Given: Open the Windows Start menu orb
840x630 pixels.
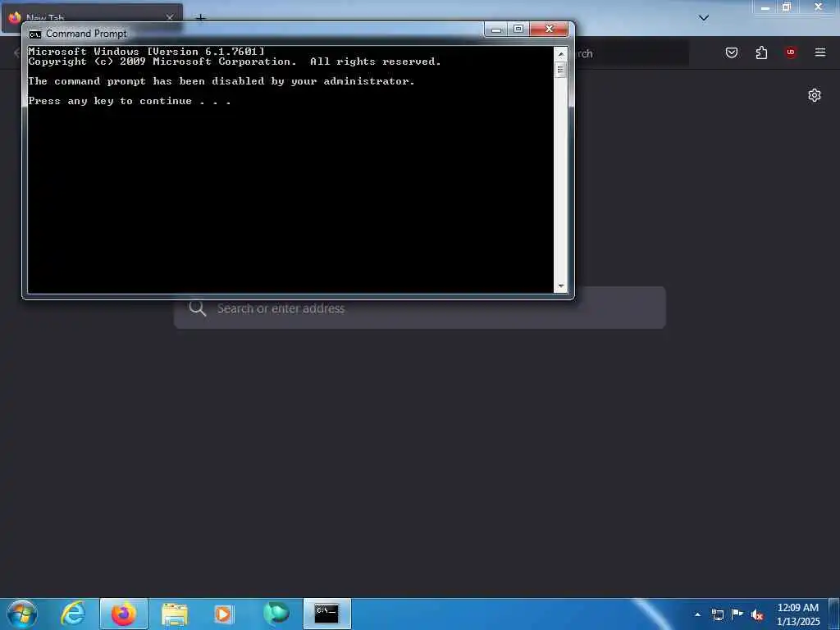Looking at the screenshot, I should coord(22,614).
